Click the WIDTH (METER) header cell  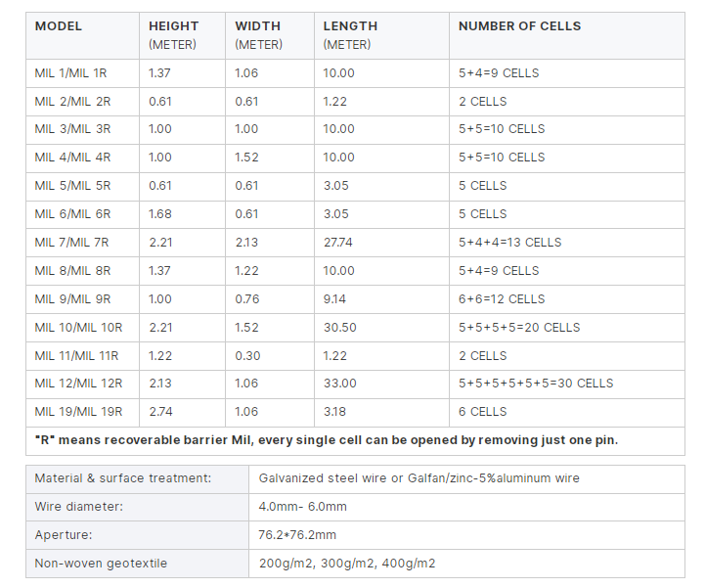tap(270, 35)
